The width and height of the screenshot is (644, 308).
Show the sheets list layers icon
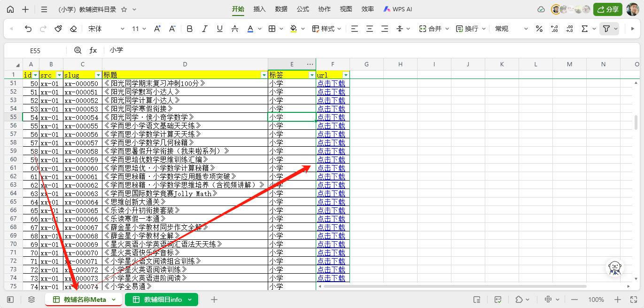(x=31, y=300)
